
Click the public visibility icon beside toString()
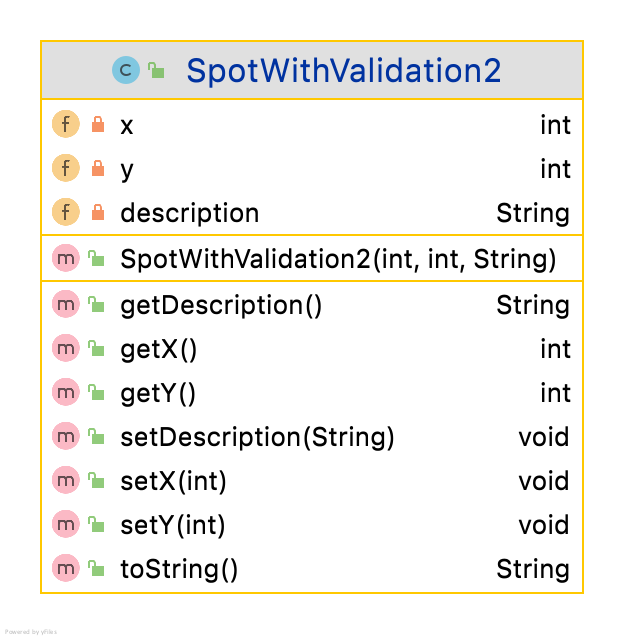[x=97, y=569]
